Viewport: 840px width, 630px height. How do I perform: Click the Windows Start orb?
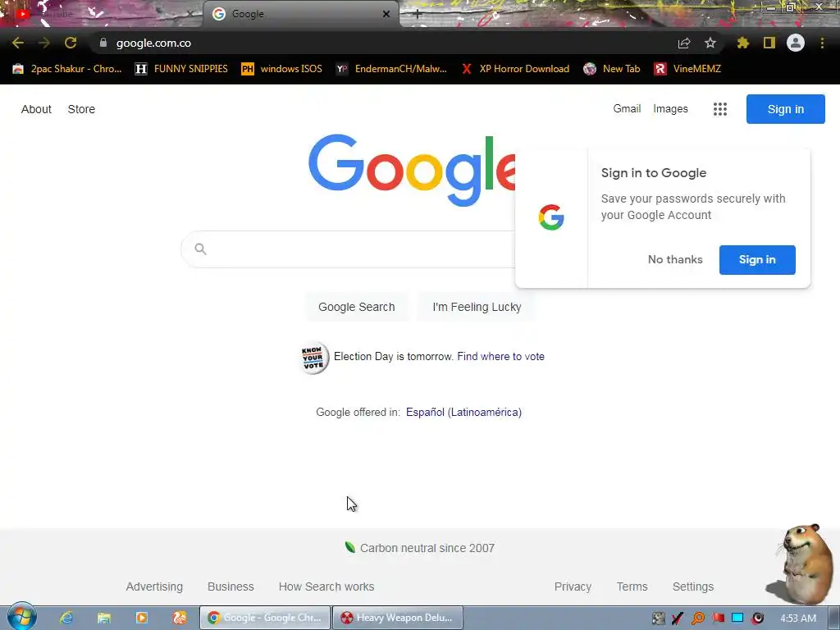tap(21, 617)
